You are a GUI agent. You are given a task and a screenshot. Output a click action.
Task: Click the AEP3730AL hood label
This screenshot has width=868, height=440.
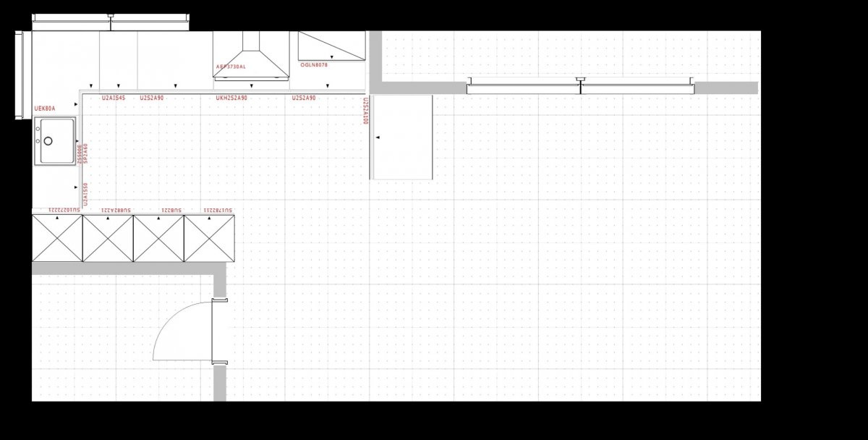pos(231,67)
